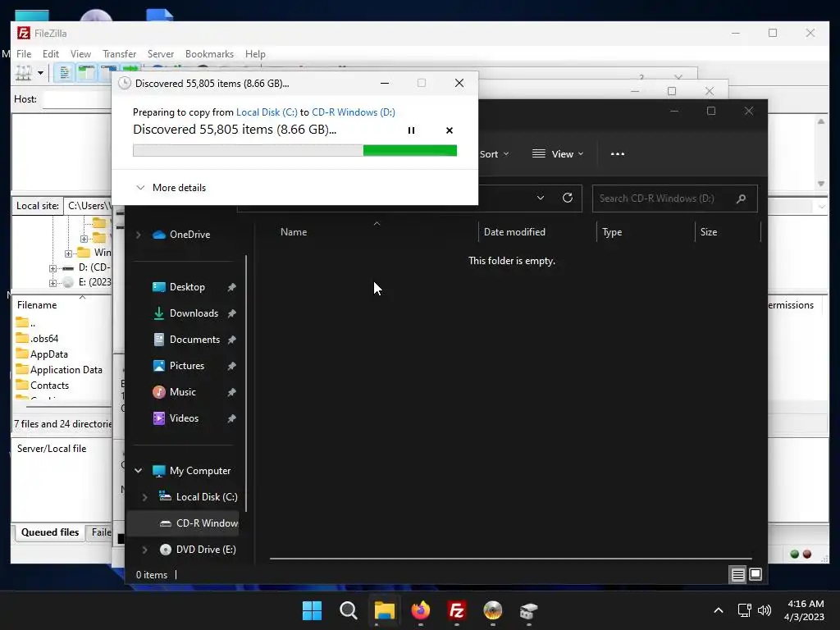Open FileZilla Transfer menu
840x630 pixels.
tap(120, 54)
